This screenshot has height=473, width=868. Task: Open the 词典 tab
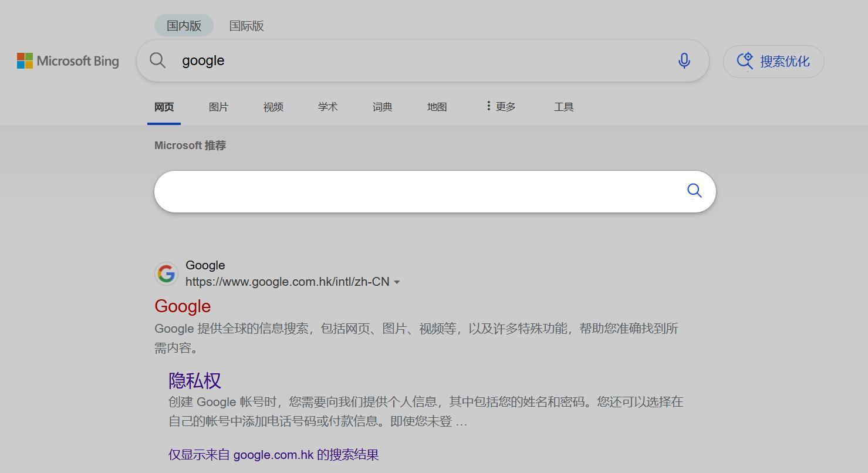382,107
